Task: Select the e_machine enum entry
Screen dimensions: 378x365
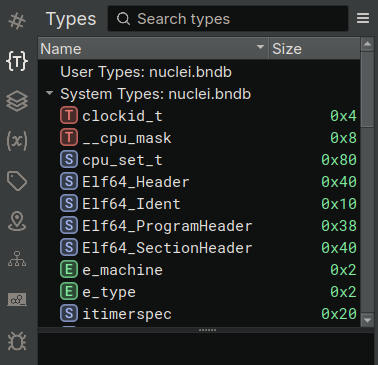Action: [199, 270]
